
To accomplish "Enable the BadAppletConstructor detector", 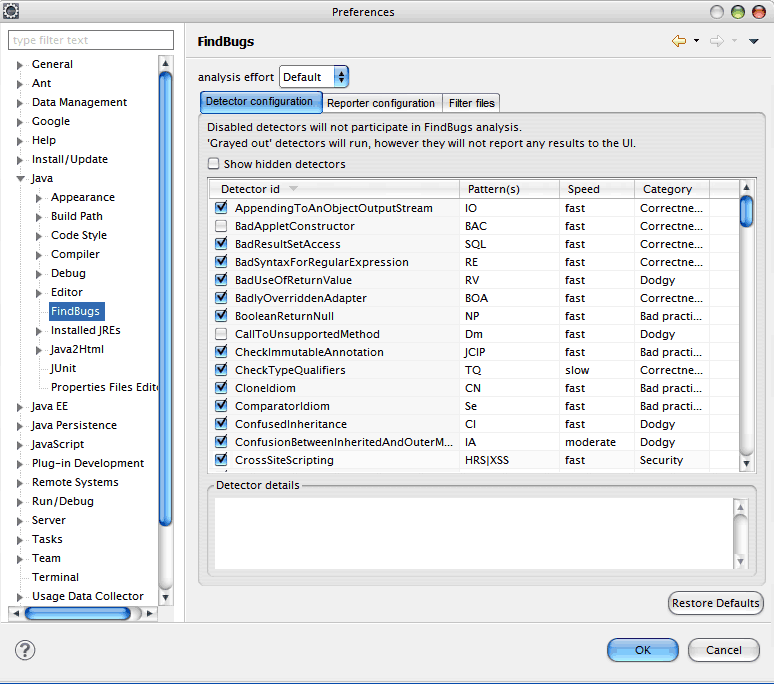I will coord(221,226).
